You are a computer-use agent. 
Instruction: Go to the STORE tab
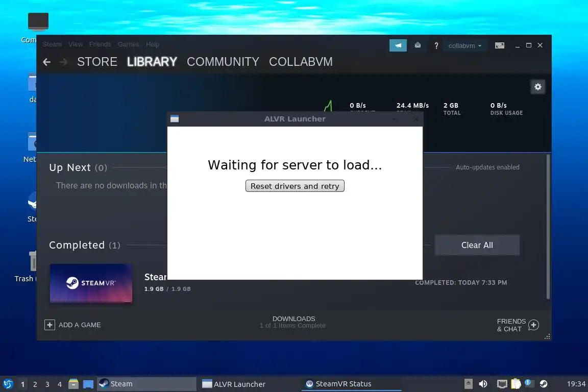(x=97, y=62)
